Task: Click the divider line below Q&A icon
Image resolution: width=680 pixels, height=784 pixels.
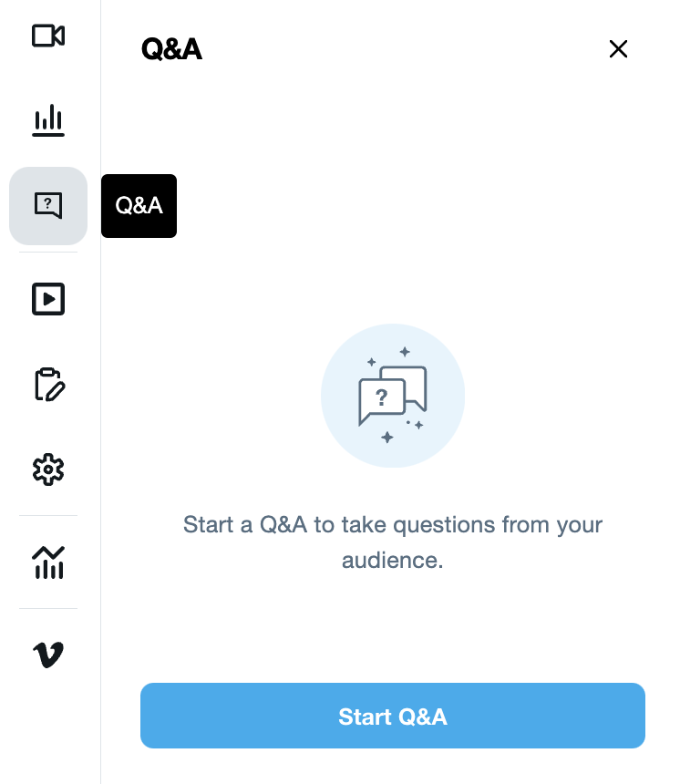Action: tap(48, 253)
